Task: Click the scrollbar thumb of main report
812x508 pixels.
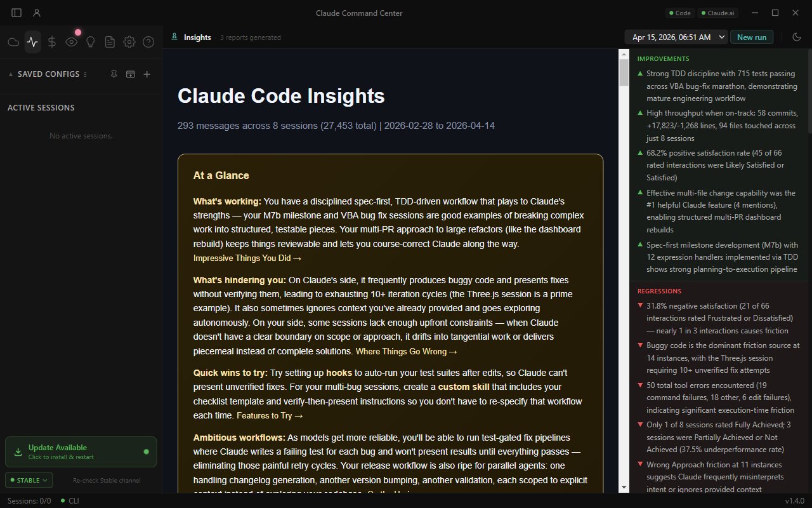Action: pyautogui.click(x=624, y=72)
